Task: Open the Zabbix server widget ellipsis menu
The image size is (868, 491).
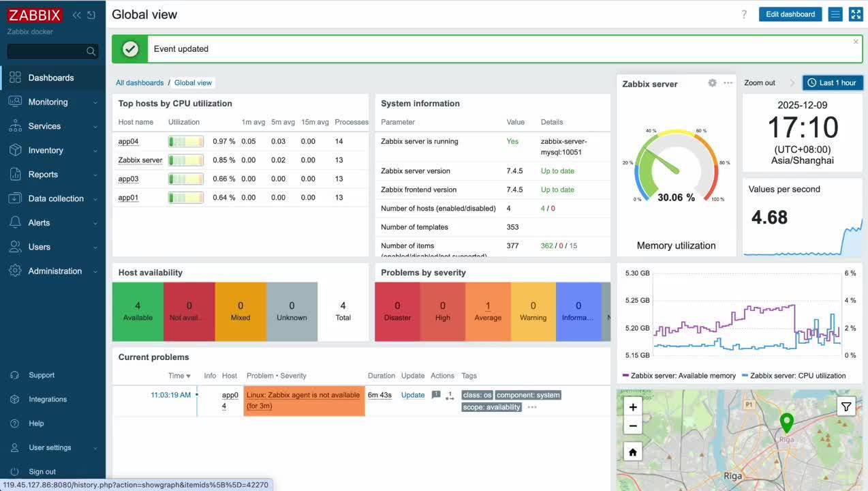Action: click(x=728, y=83)
